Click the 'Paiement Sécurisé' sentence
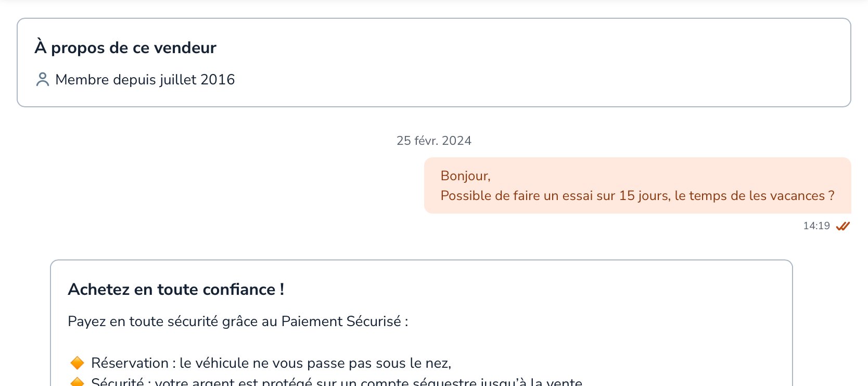 238,321
